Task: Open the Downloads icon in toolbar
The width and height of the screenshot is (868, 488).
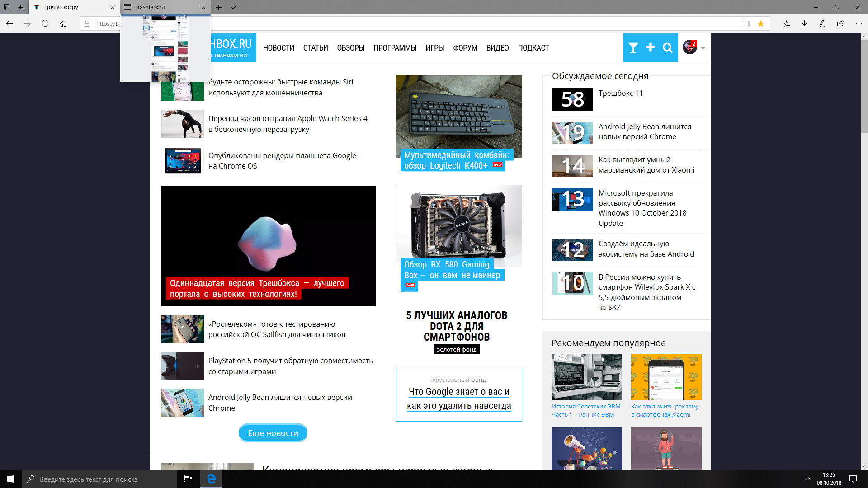Action: (805, 23)
